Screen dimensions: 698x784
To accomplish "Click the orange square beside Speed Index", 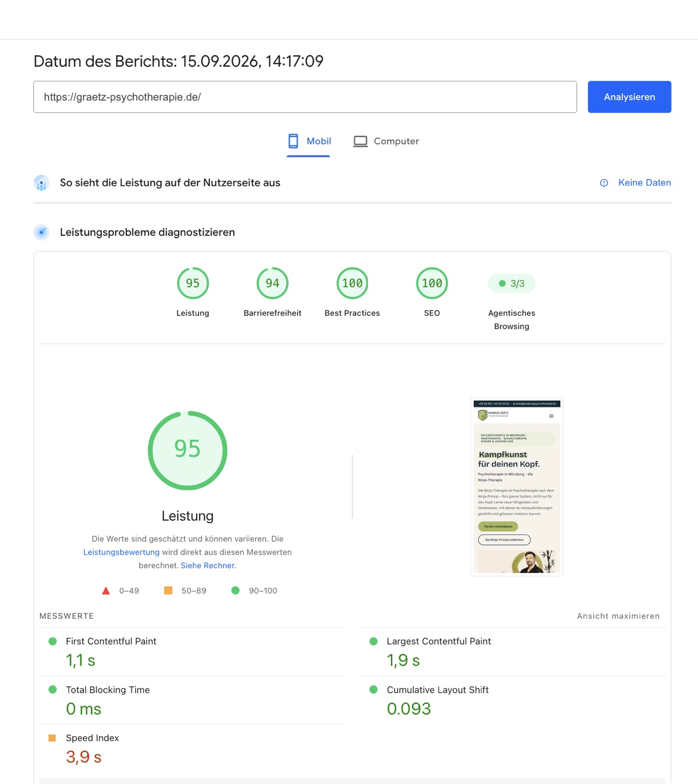I will point(52,738).
